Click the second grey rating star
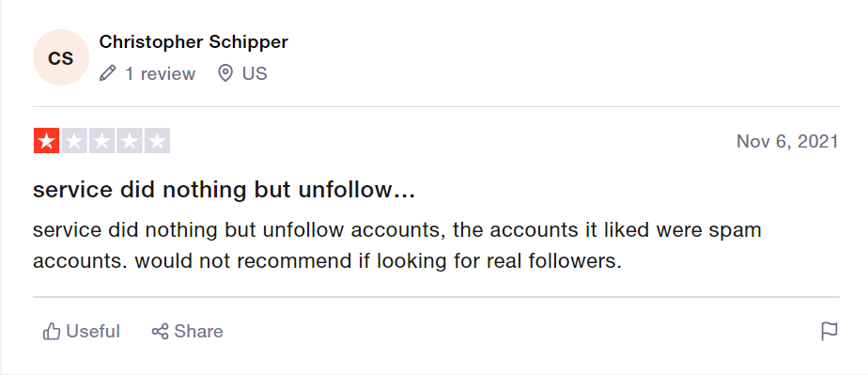Image resolution: width=868 pixels, height=375 pixels. point(74,141)
